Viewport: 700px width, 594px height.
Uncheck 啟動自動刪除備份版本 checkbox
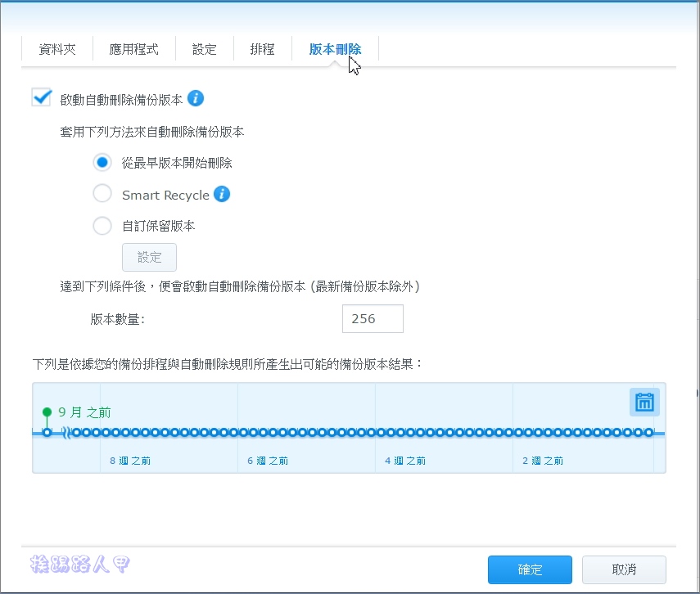42,97
